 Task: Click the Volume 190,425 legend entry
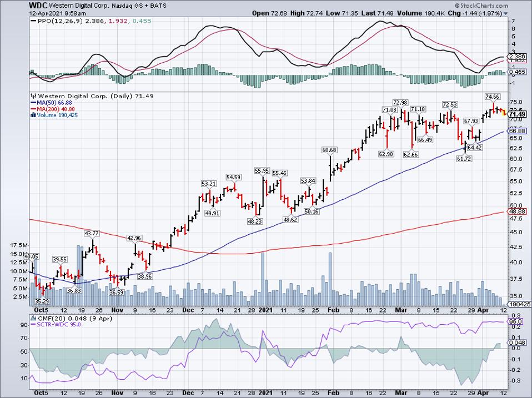[x=57, y=115]
